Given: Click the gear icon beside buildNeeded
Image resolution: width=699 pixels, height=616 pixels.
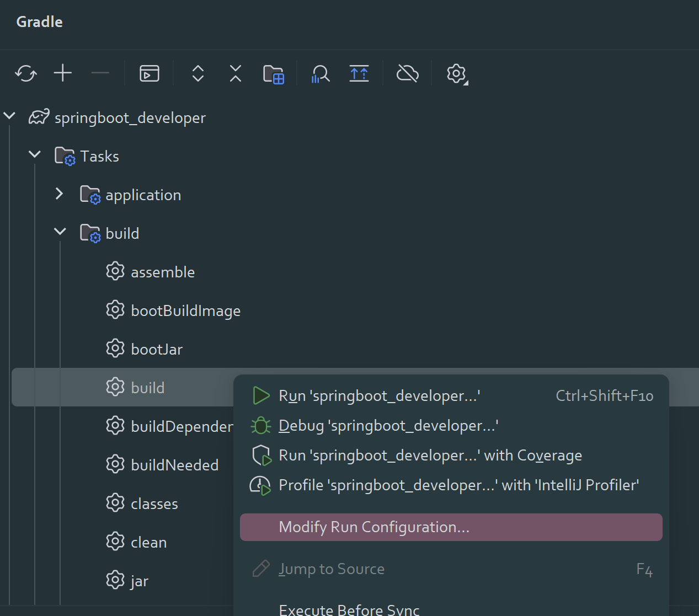Looking at the screenshot, I should coord(115,464).
